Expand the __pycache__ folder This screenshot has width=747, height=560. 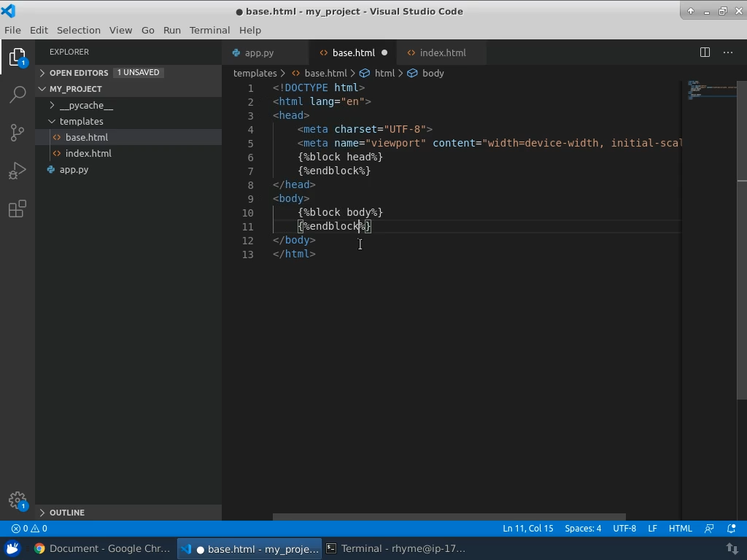[85, 105]
